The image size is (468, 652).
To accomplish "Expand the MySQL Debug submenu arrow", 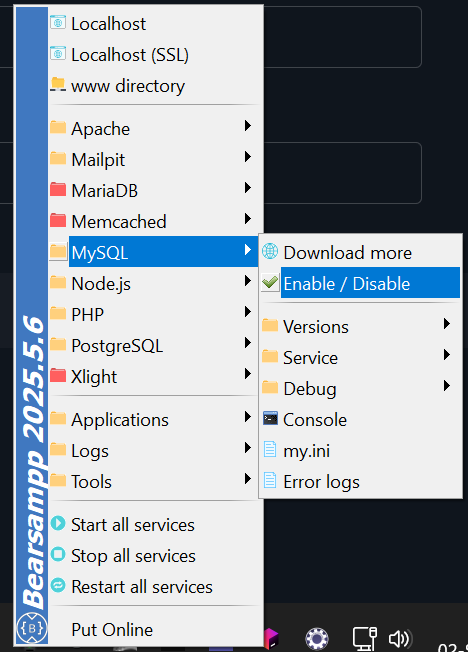I will pos(447,386).
